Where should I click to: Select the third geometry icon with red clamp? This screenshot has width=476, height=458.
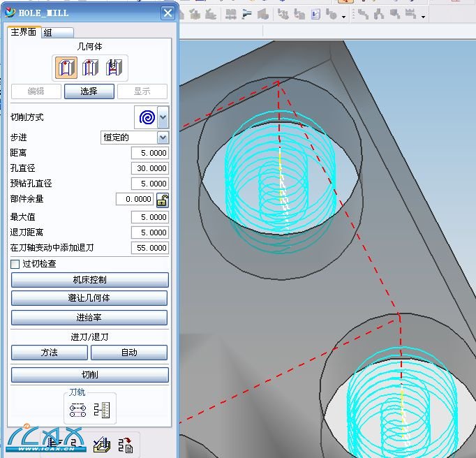click(114, 68)
